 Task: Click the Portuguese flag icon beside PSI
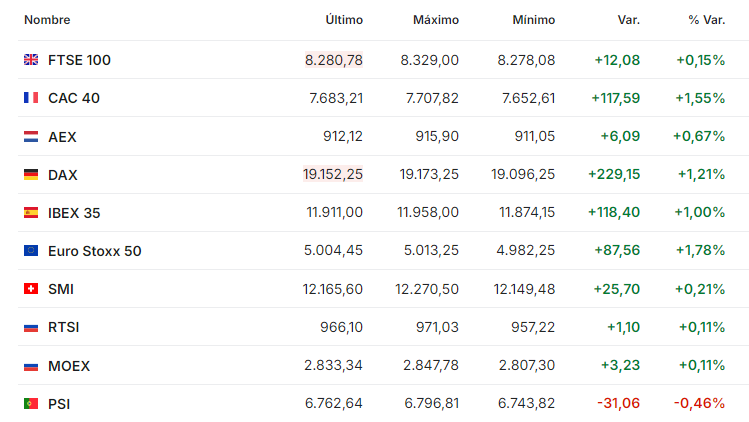tap(31, 404)
